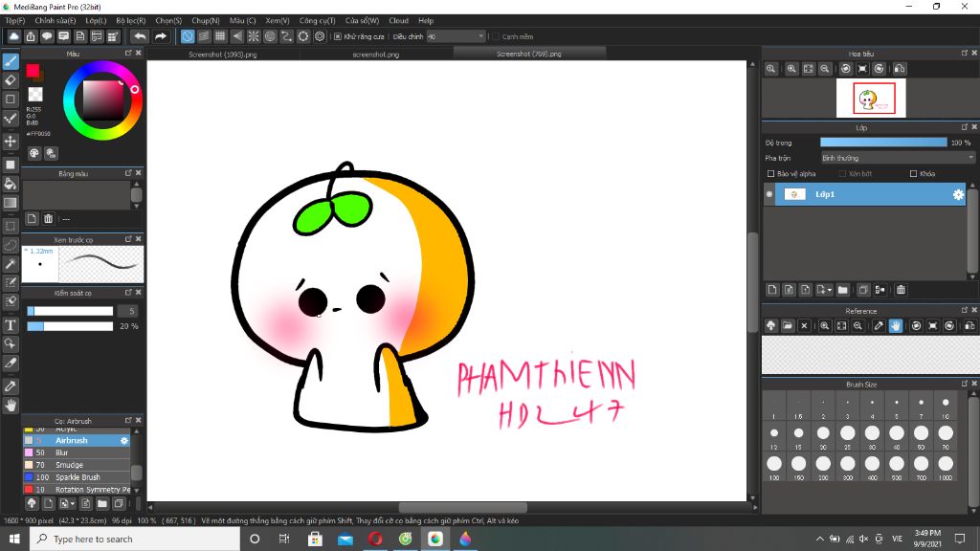Select the Gradient tool
Image resolution: width=980 pixels, height=551 pixels.
11,203
